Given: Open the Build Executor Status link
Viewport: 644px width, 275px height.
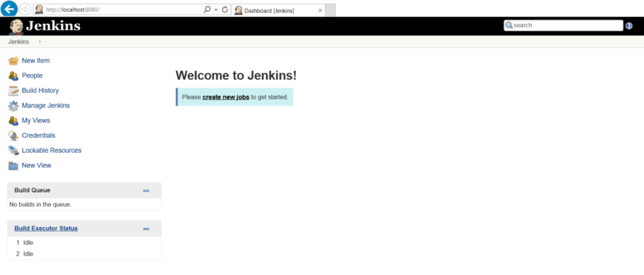Looking at the screenshot, I should pos(46,229).
